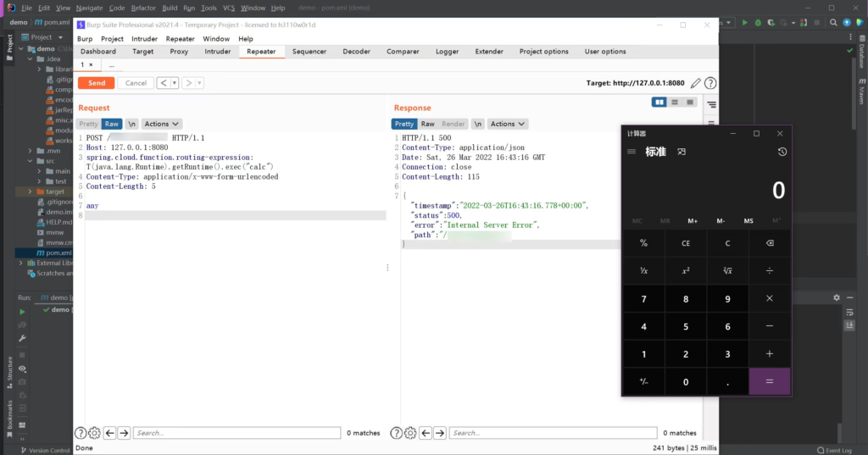
Task: Open the Inspector panel icon
Action: (x=711, y=104)
